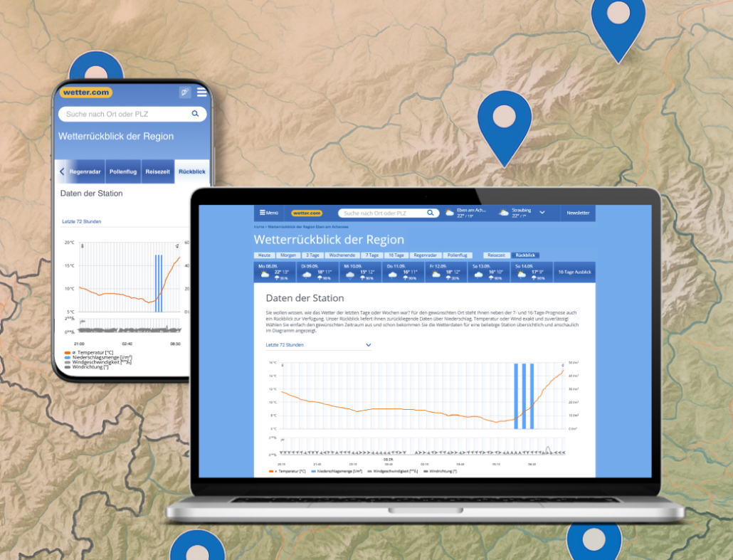Click the search magnifier in phone search bar

(x=196, y=114)
